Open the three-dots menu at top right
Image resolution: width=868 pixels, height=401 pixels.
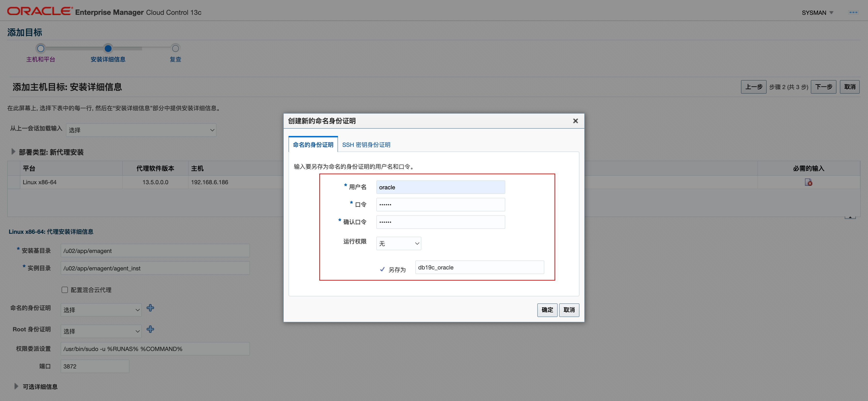tap(853, 12)
